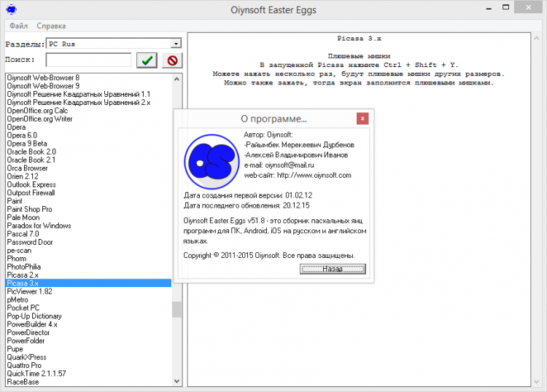Minimize the Oiynsoft Easter Eggs window

coord(489,7)
